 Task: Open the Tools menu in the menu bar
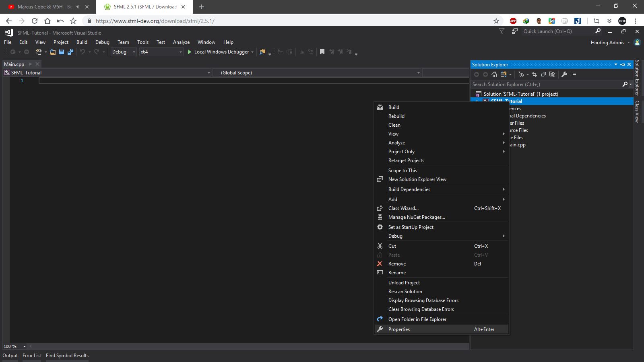pyautogui.click(x=143, y=42)
